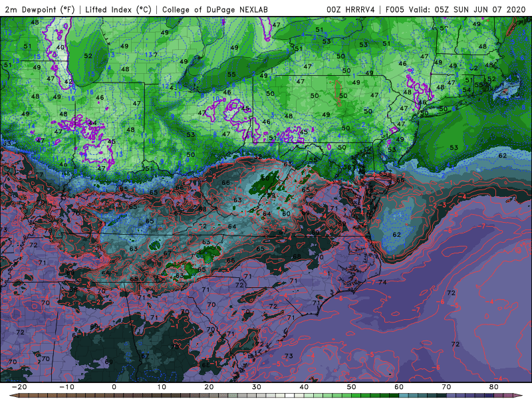
Task: Click the 30 label on the color scale
Action: 257,387
